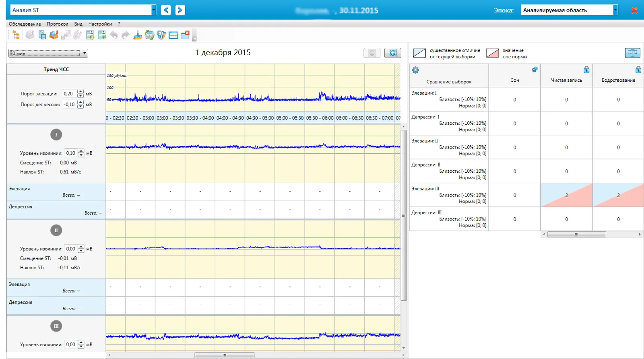Click the patient record green arrow icon
This screenshot has width=644, height=359.
pyautogui.click(x=102, y=35)
